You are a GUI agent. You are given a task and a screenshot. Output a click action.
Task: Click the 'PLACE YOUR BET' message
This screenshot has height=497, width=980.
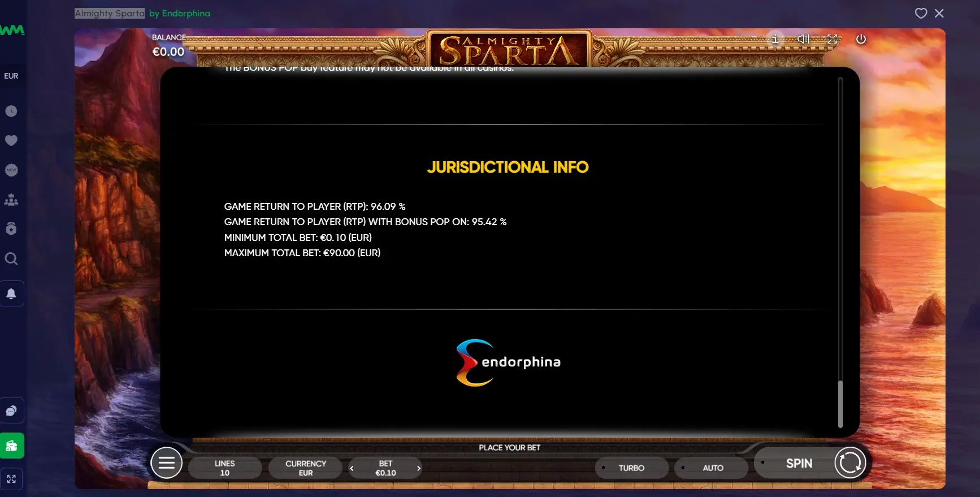pyautogui.click(x=510, y=447)
